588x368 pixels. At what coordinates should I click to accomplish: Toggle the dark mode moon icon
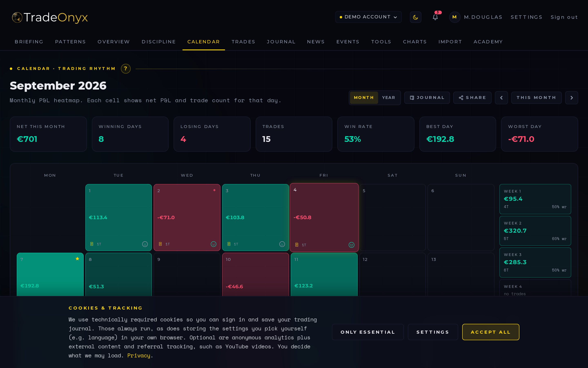tap(415, 17)
